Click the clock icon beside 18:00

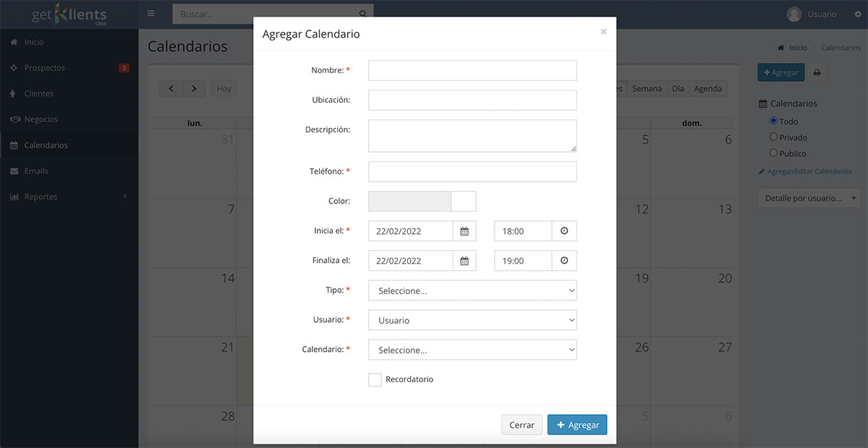point(564,232)
